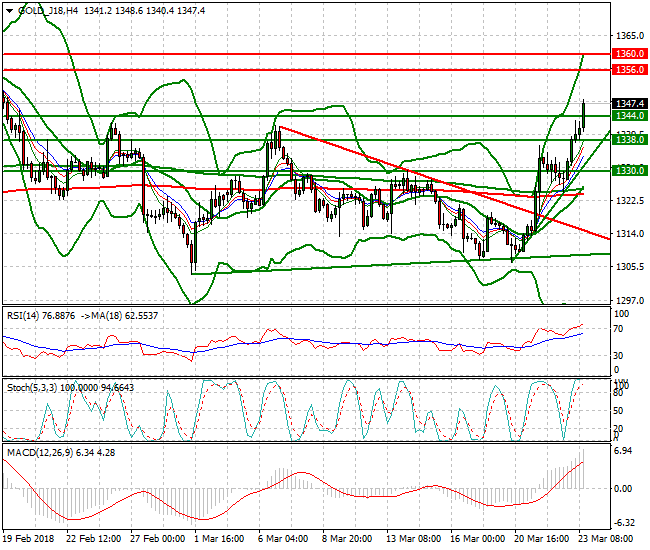The height and width of the screenshot is (550, 650).
Task: Click the 22 Feb 12:00 time label
Action: coord(94,539)
